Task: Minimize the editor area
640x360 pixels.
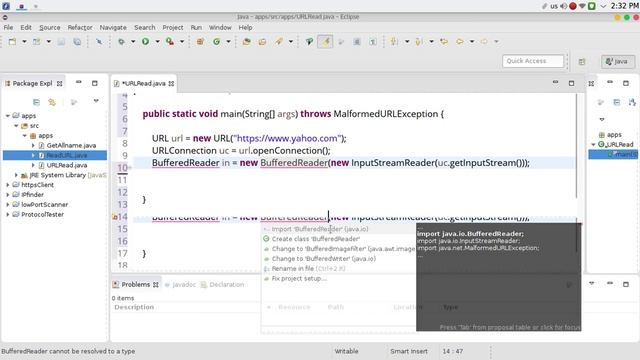Action: pos(555,82)
